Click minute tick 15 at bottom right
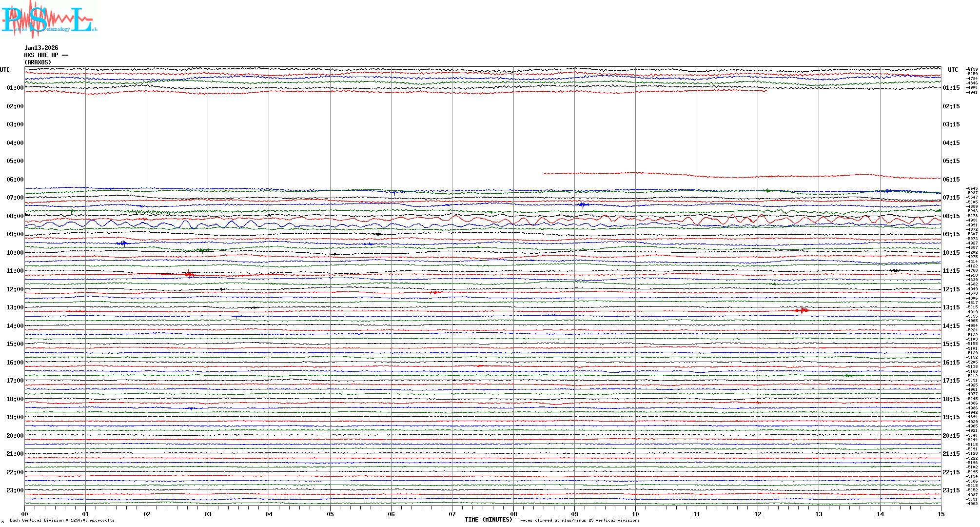 (x=941, y=514)
